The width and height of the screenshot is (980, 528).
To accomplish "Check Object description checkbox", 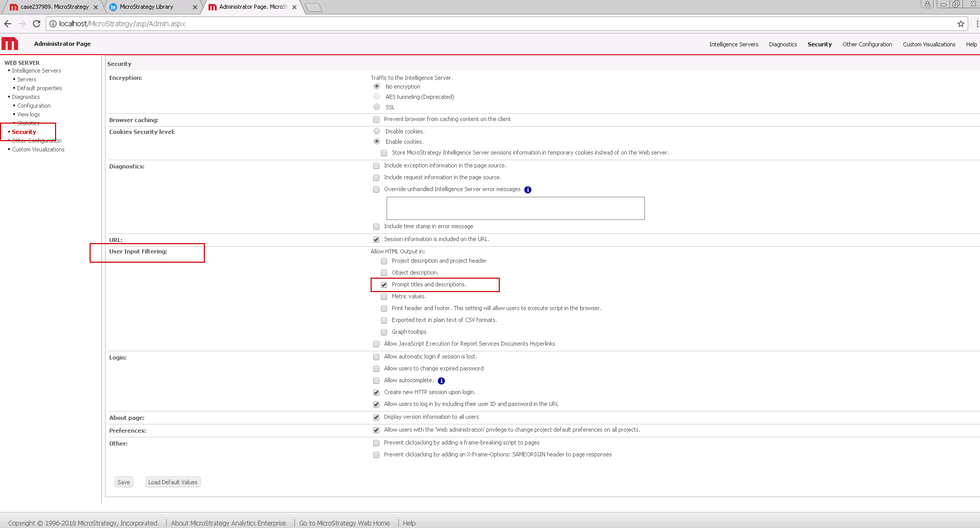I will (x=384, y=273).
